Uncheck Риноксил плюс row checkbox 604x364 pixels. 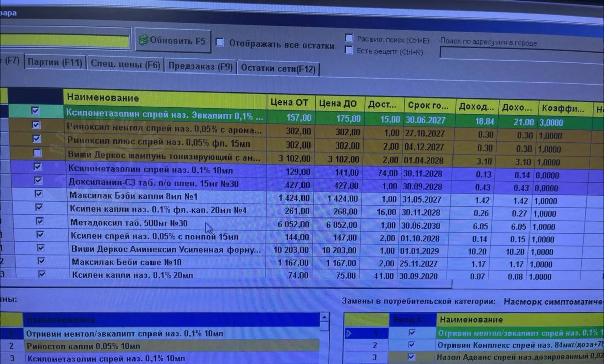[x=36, y=138]
